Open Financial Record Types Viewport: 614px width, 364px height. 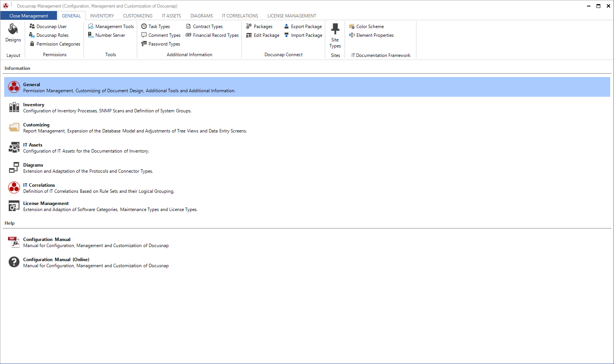[212, 35]
